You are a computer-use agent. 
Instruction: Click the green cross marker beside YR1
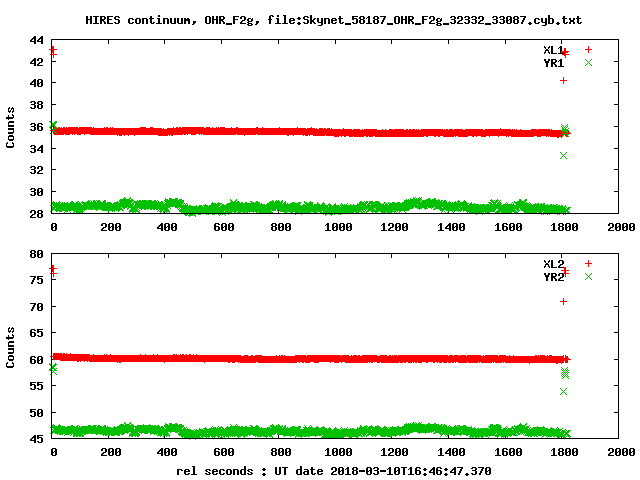coord(588,62)
